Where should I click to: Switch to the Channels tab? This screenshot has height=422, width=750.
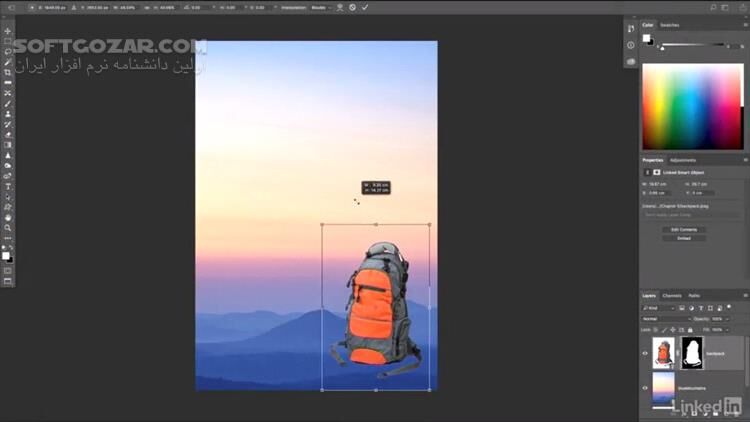click(672, 295)
